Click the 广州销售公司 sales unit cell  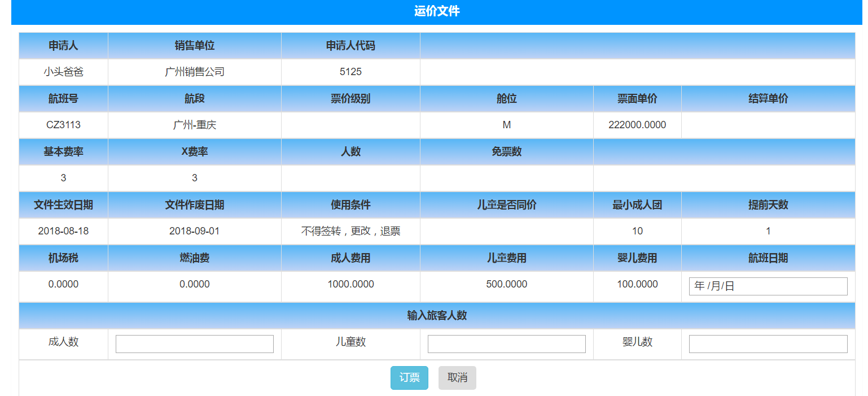[194, 72]
